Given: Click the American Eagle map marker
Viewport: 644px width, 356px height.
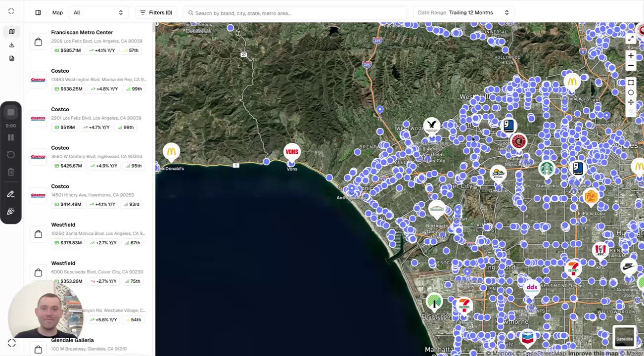Looking at the screenshot, I should click(x=432, y=126).
